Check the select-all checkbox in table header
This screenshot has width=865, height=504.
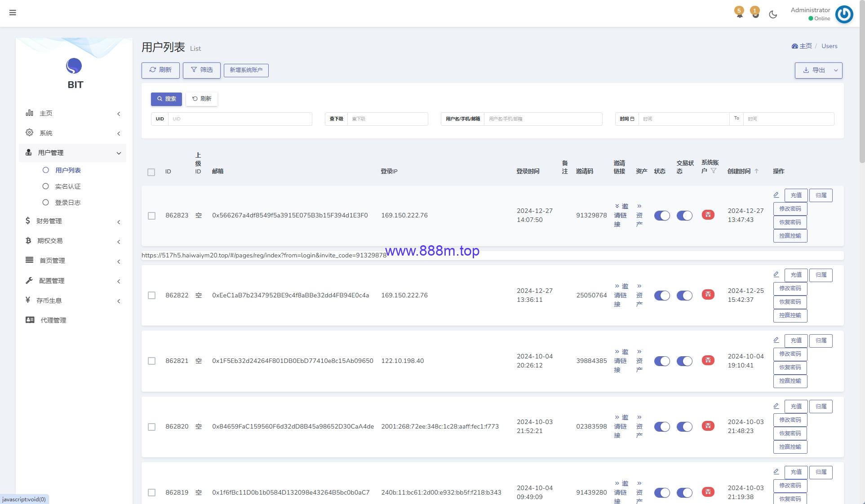(x=151, y=172)
